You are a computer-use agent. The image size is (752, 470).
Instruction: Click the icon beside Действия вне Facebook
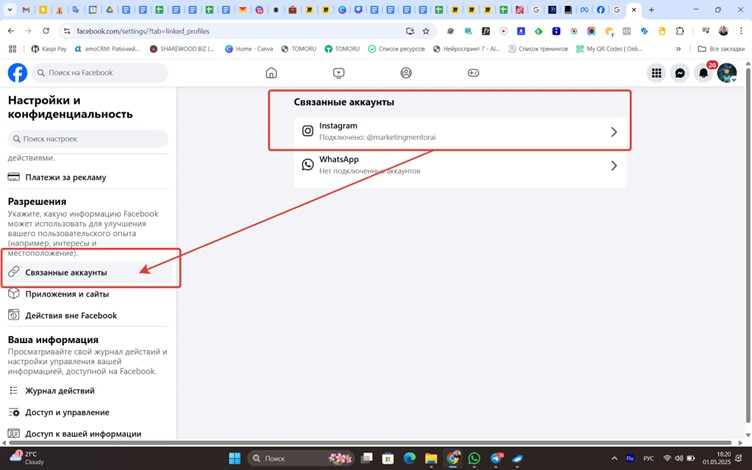tap(14, 315)
